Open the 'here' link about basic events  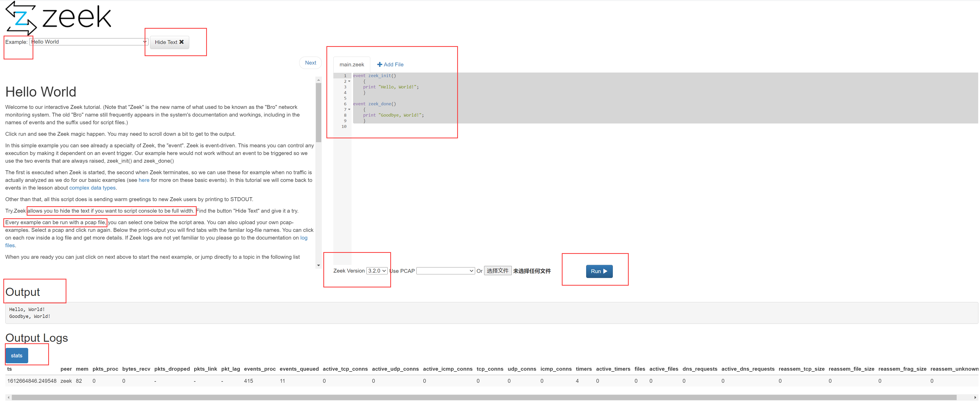tap(144, 180)
